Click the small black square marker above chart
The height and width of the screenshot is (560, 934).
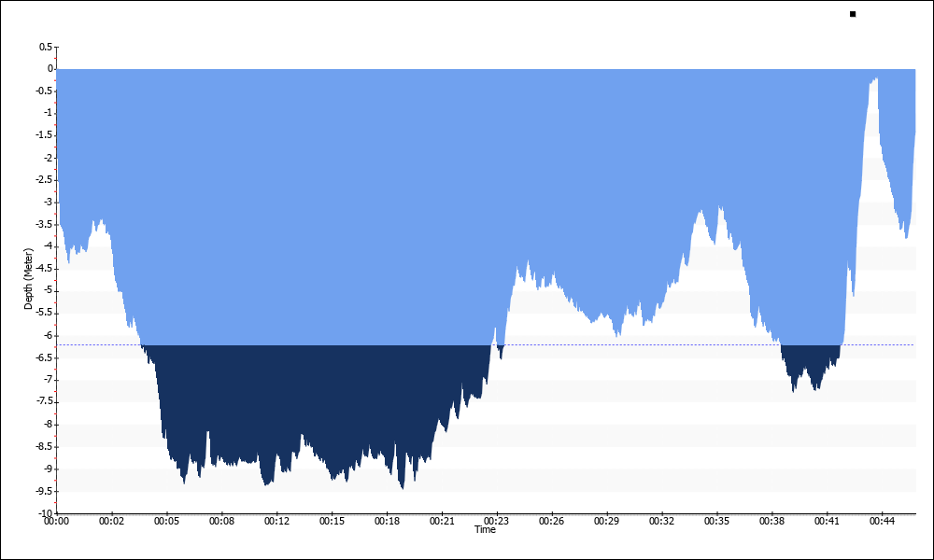pyautogui.click(x=853, y=14)
